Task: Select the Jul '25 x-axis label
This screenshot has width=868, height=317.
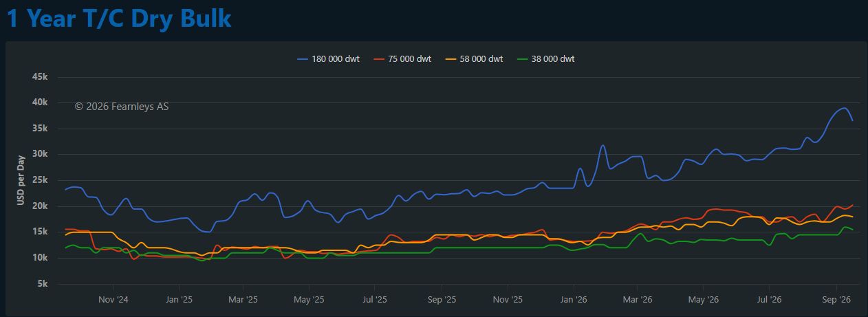Action: (x=375, y=300)
